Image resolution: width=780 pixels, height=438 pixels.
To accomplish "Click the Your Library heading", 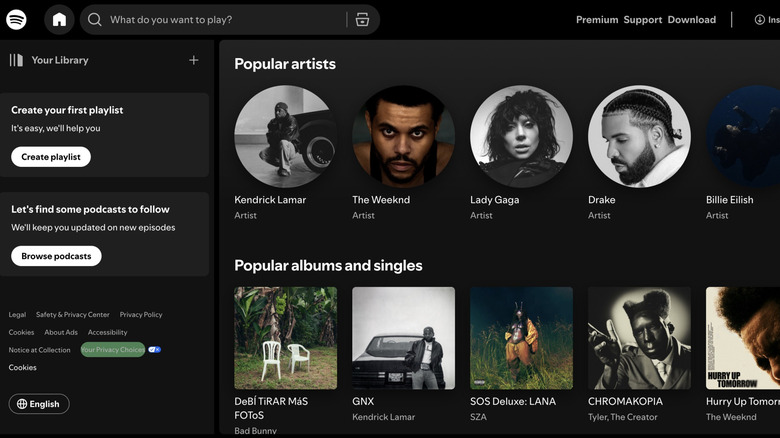I will tap(60, 60).
